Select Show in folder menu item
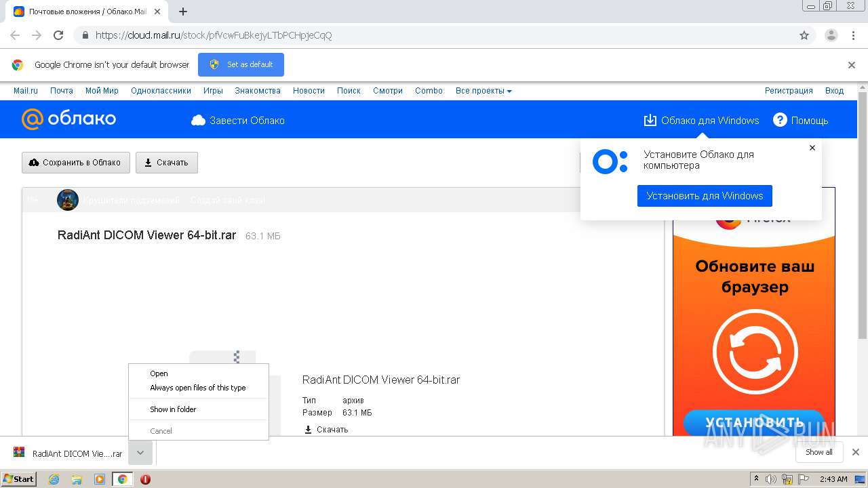This screenshot has height=488, width=868. pos(199,409)
